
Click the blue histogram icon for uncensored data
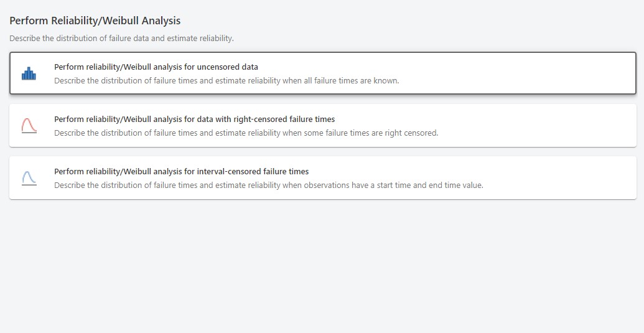click(x=29, y=73)
